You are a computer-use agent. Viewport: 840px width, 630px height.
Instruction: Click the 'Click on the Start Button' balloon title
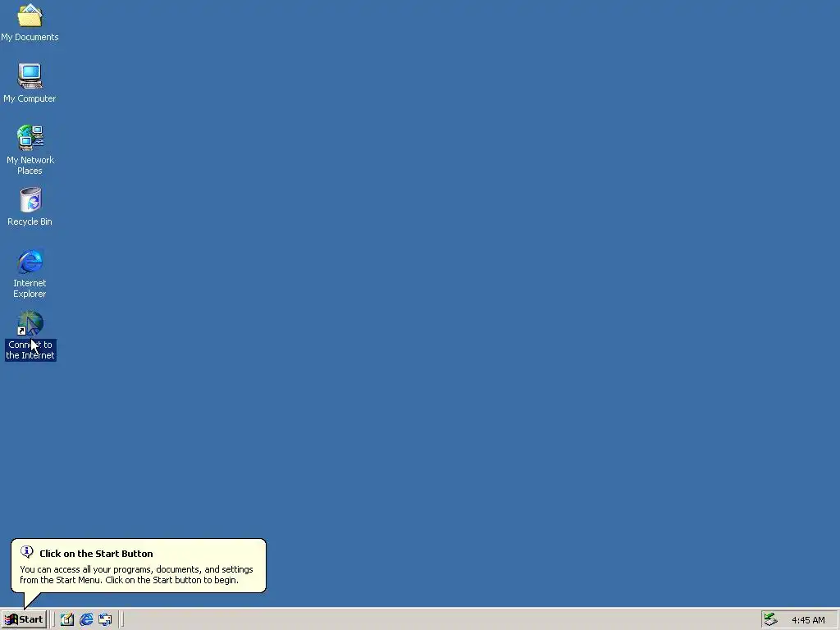[x=96, y=554]
